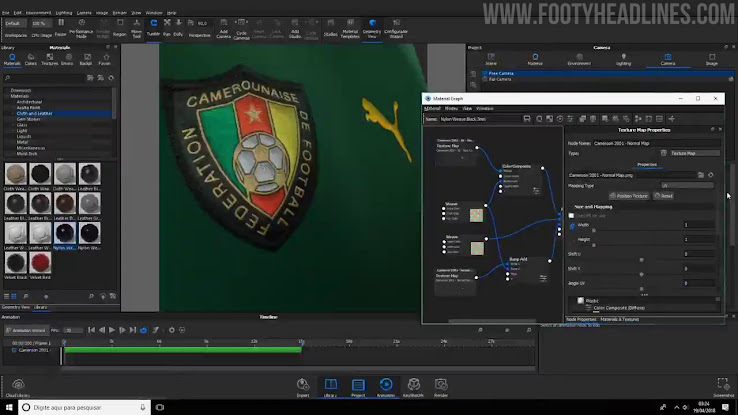Open the Lighting menu in the menu bar
The height and width of the screenshot is (415, 738).
pyautogui.click(x=64, y=13)
